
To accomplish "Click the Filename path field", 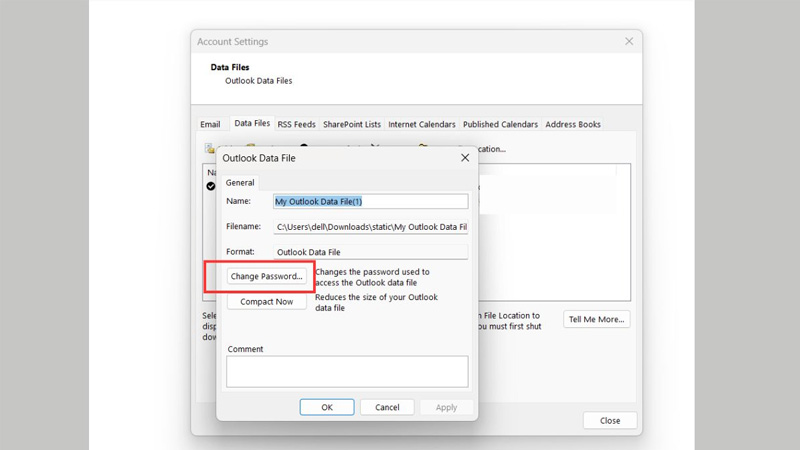I will click(x=370, y=227).
